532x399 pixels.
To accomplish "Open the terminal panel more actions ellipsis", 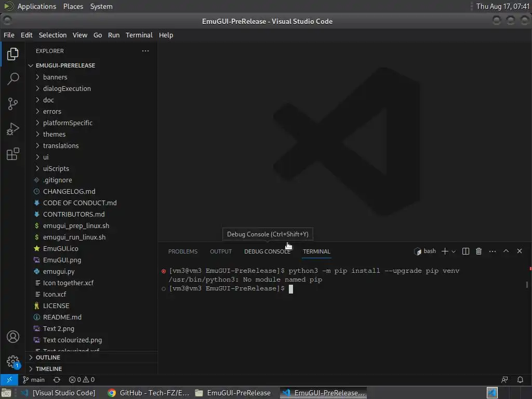I will [x=493, y=251].
